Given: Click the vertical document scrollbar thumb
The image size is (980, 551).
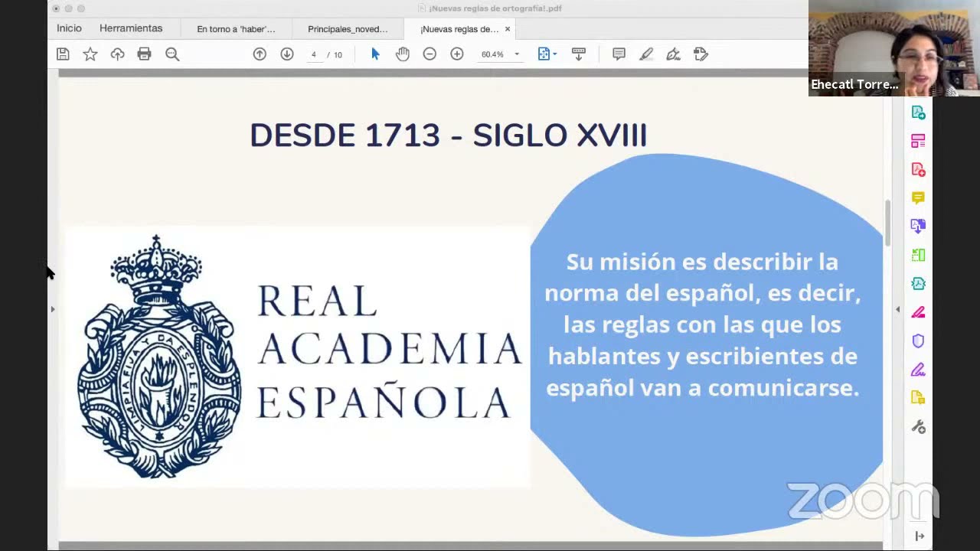Looking at the screenshot, I should pos(887,223).
